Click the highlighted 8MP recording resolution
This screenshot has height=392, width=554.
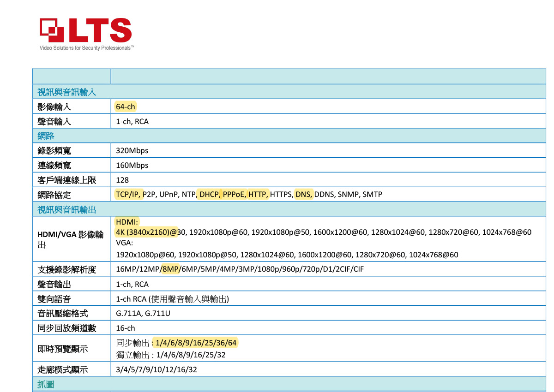point(170,269)
